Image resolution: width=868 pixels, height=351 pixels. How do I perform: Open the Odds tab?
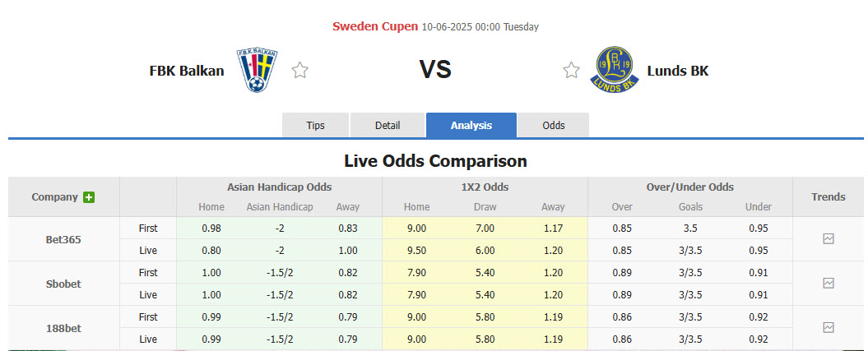[x=554, y=126]
